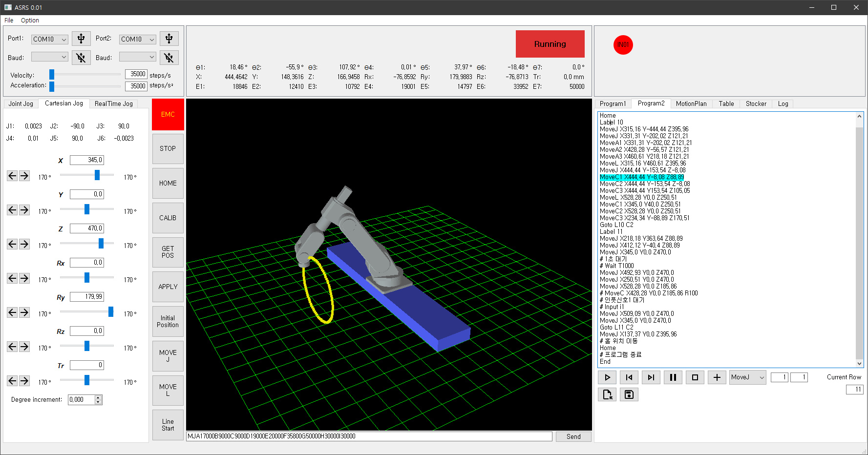Pause the running program
This screenshot has width=868, height=455.
click(x=673, y=377)
